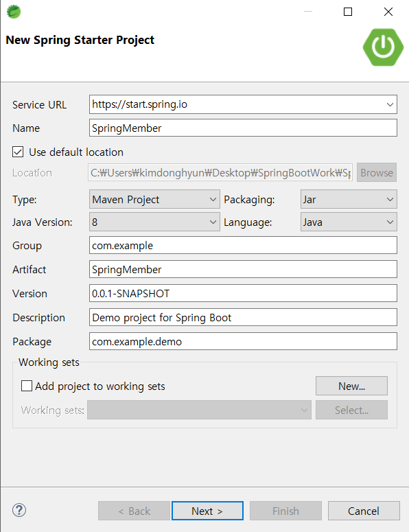Image resolution: width=409 pixels, height=532 pixels.
Task: Focus the Name field with SpringMember
Action: 243,128
